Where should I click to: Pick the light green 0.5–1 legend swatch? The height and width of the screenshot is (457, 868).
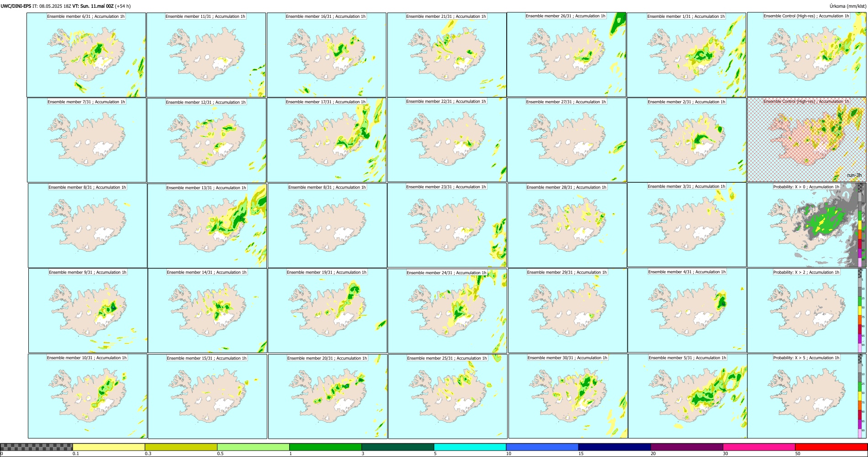(x=253, y=447)
